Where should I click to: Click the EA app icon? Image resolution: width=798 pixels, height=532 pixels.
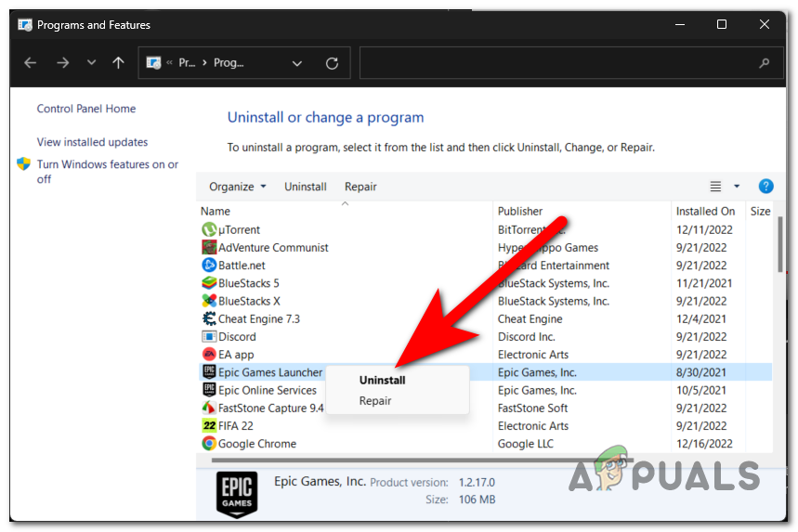pyautogui.click(x=209, y=355)
